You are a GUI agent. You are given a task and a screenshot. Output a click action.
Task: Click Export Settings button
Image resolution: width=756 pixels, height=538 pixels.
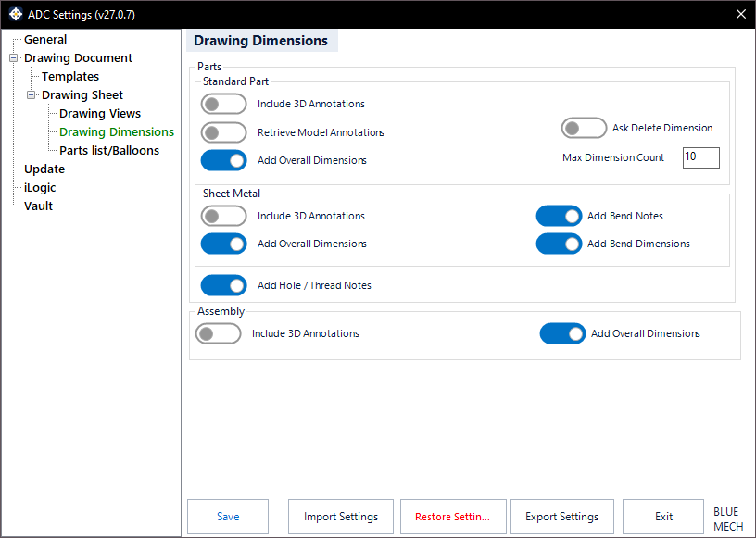click(x=562, y=517)
